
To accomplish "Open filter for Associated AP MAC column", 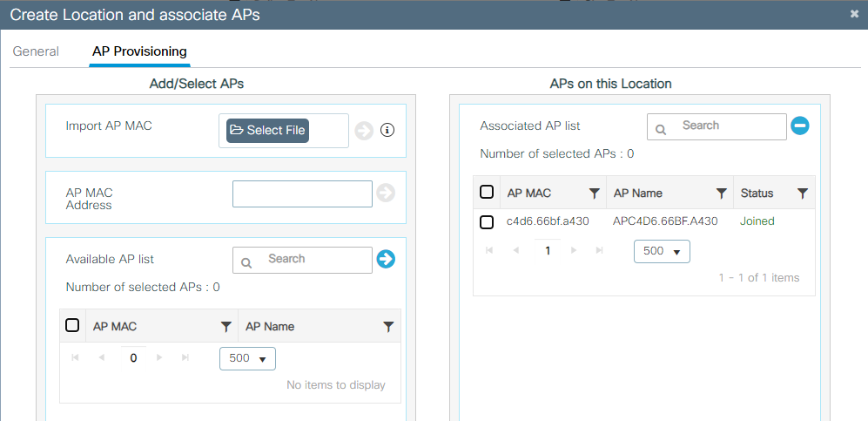I will tap(595, 194).
